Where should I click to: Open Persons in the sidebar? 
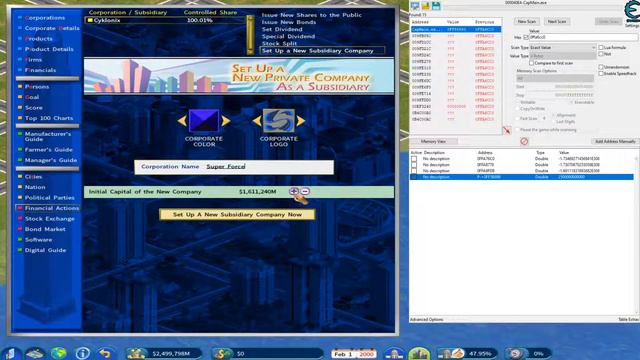[37, 87]
